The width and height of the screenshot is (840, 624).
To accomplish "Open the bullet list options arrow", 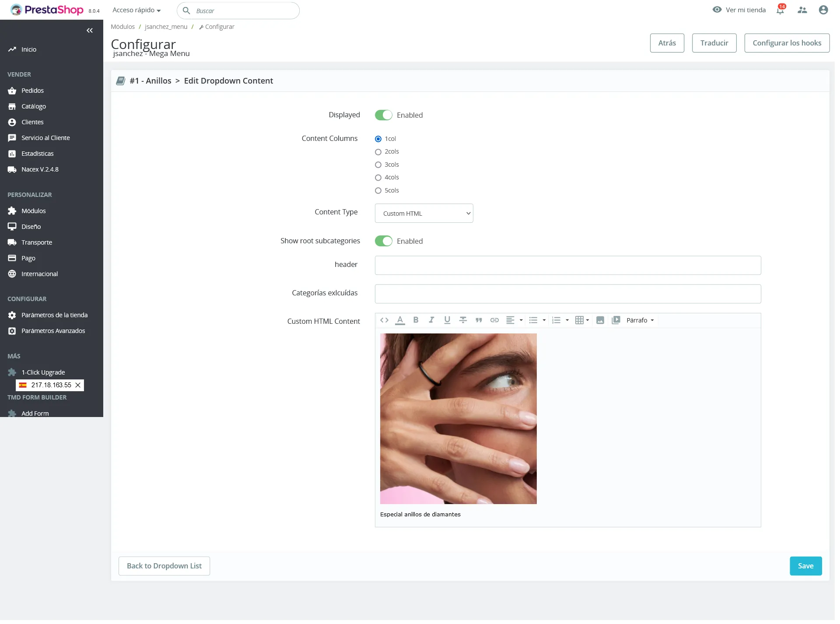I will tap(544, 320).
